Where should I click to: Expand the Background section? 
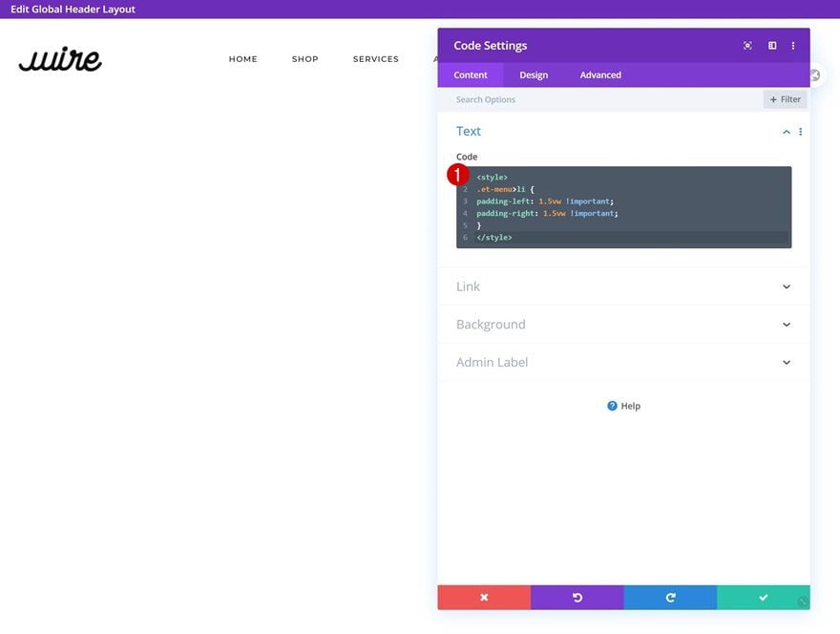[623, 325]
